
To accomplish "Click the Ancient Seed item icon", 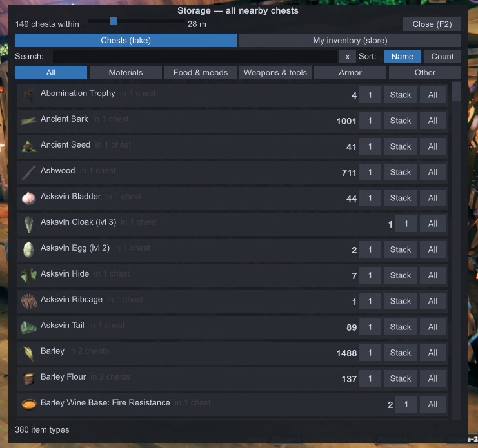I will [29, 146].
